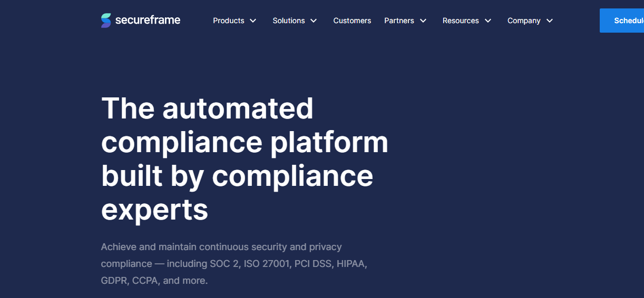Open the Solutions menu
Image resolution: width=644 pixels, height=298 pixels.
pyautogui.click(x=289, y=21)
